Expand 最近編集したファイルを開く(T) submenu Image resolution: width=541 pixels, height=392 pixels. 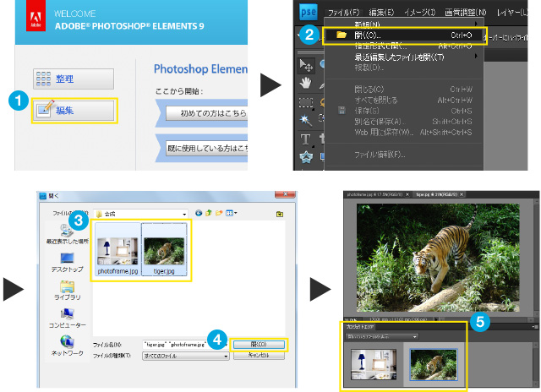(403, 57)
